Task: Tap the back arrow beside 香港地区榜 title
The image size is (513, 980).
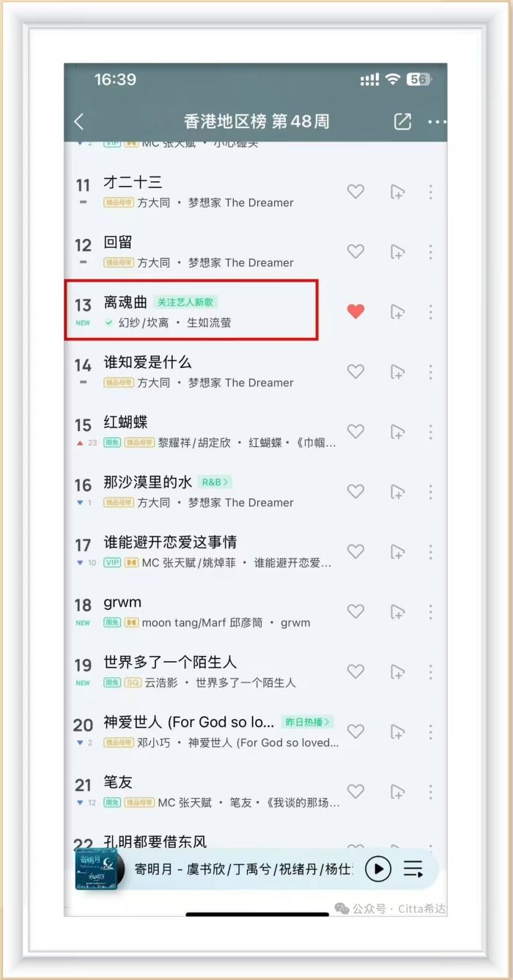Action: (80, 122)
